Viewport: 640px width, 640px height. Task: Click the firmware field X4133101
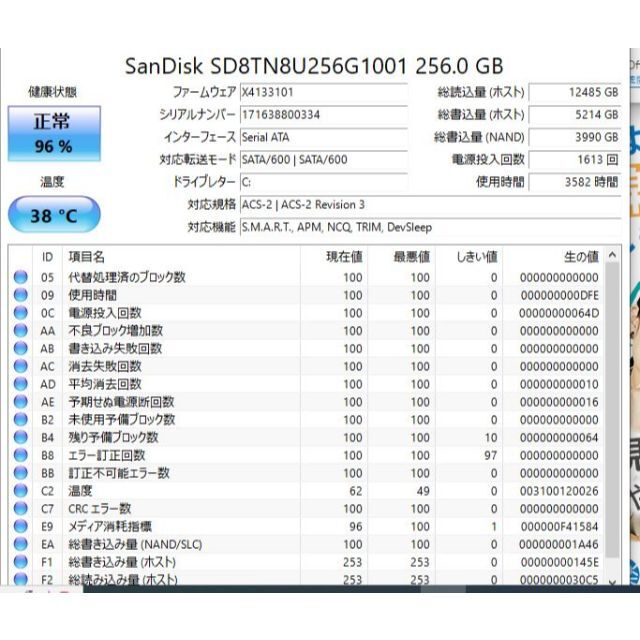(x=324, y=92)
